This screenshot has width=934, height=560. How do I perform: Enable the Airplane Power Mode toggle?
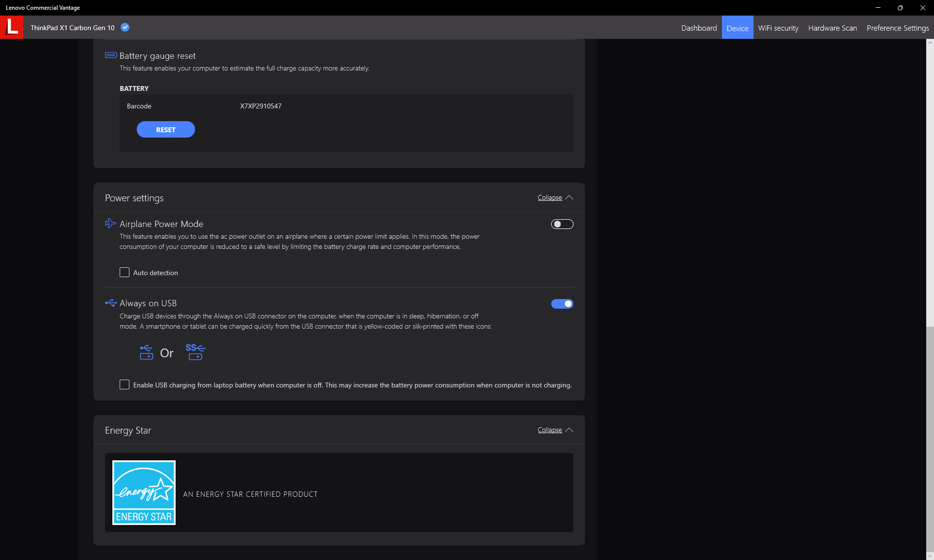562,224
